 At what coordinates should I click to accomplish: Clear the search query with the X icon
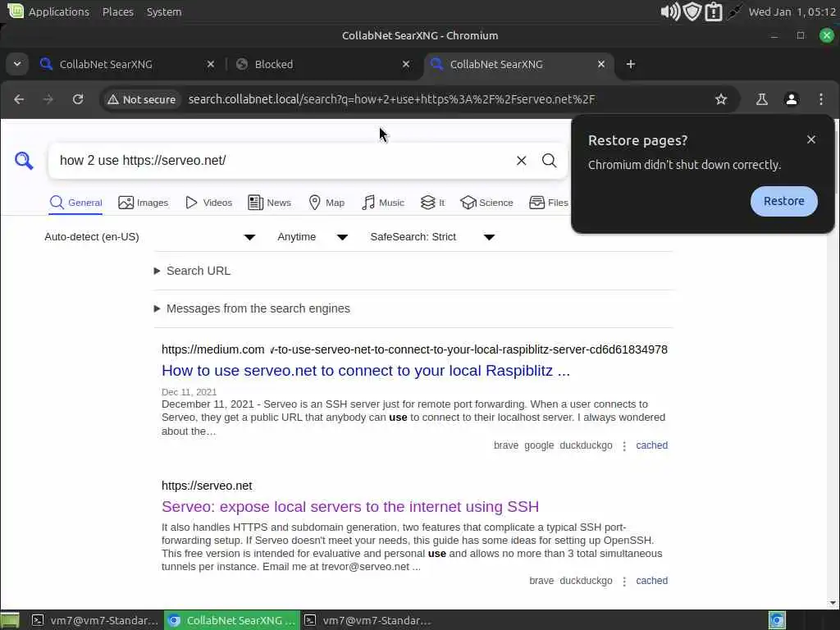(x=521, y=160)
